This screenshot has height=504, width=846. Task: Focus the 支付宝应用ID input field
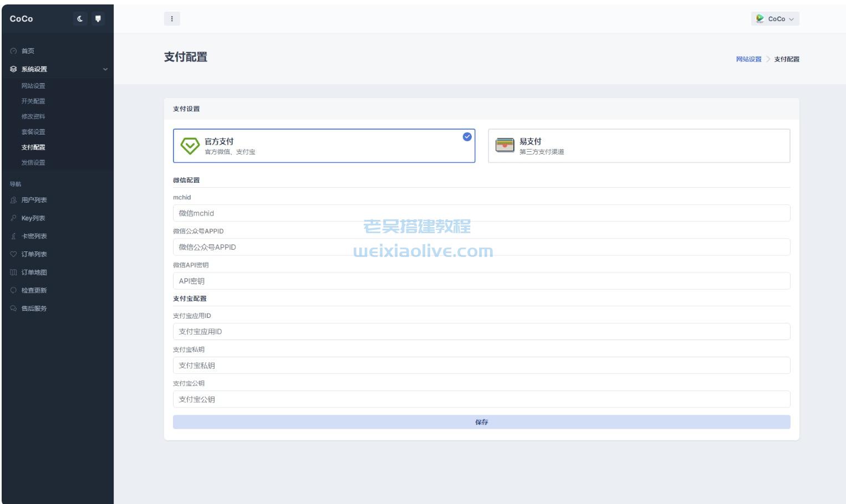tap(481, 332)
